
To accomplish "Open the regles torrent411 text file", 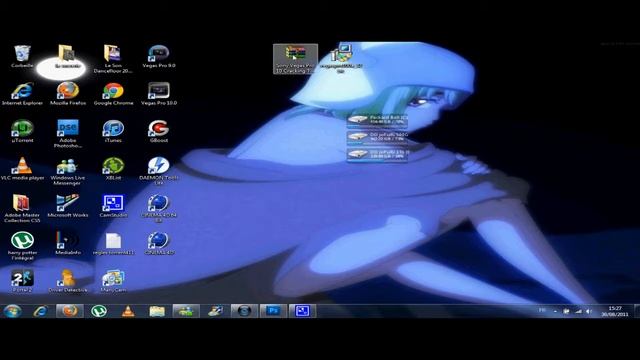I will [x=113, y=243].
